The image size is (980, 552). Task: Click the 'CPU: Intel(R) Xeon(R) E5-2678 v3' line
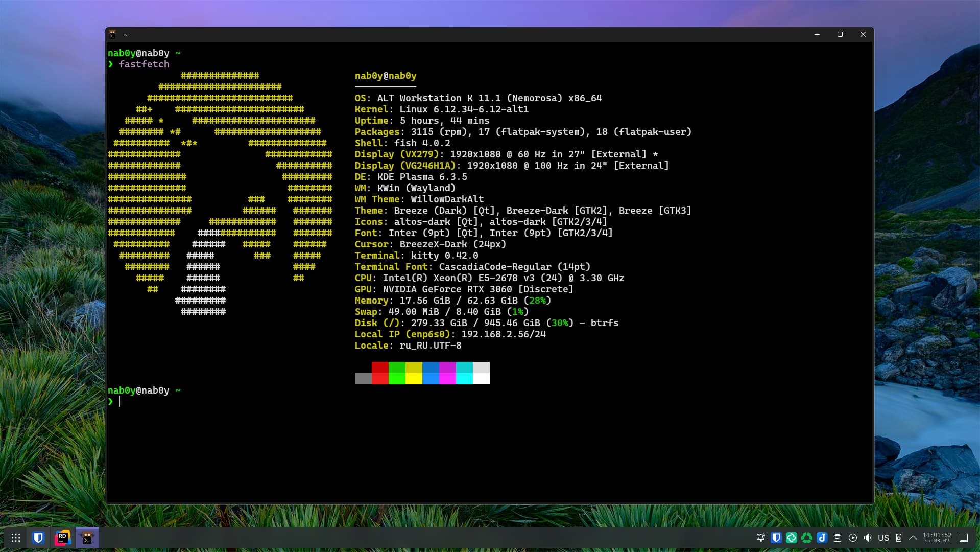click(490, 278)
